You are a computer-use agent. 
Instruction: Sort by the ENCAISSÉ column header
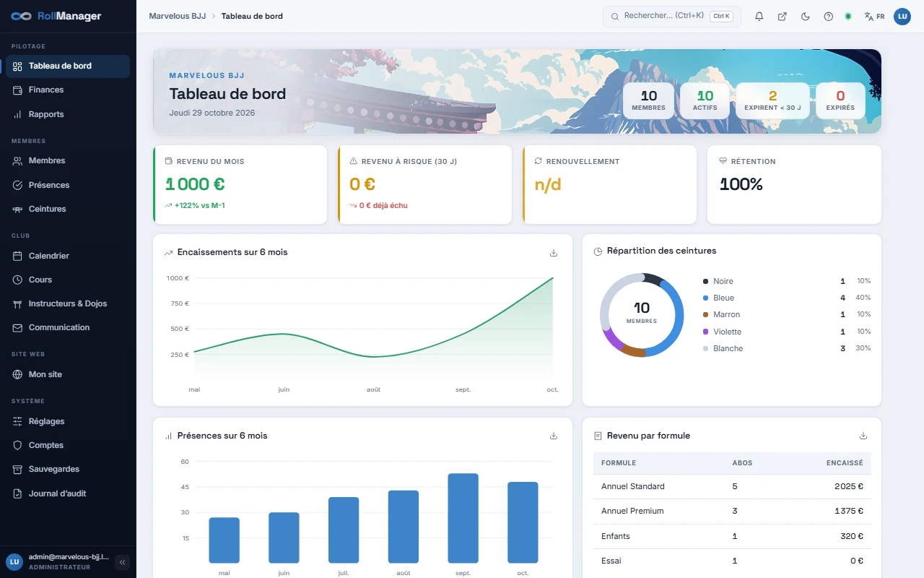pyautogui.click(x=845, y=463)
